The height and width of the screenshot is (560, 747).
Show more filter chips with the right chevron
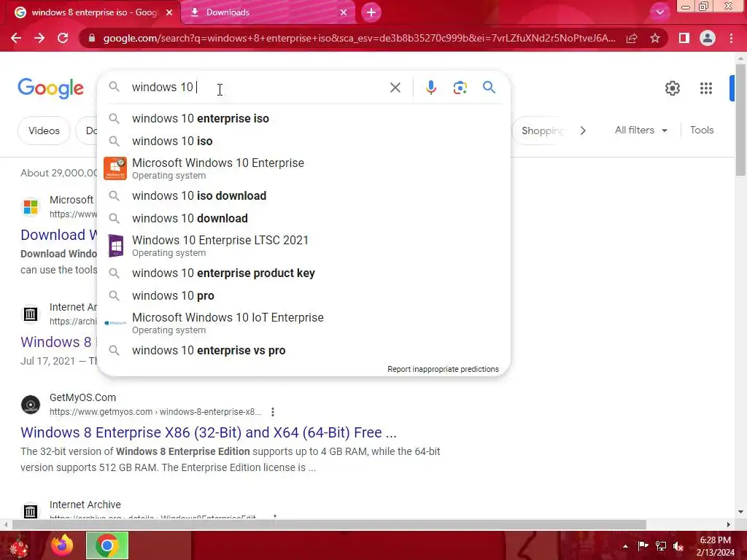(x=583, y=131)
